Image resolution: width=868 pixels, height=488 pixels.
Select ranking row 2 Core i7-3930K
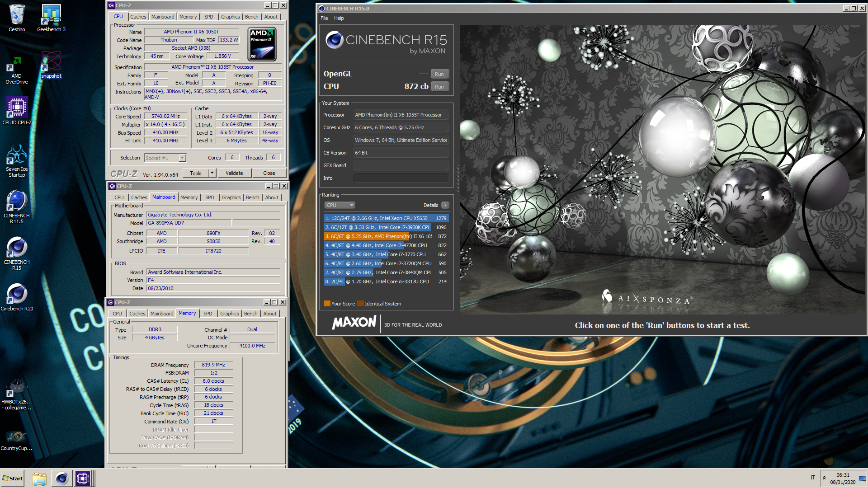coord(386,227)
